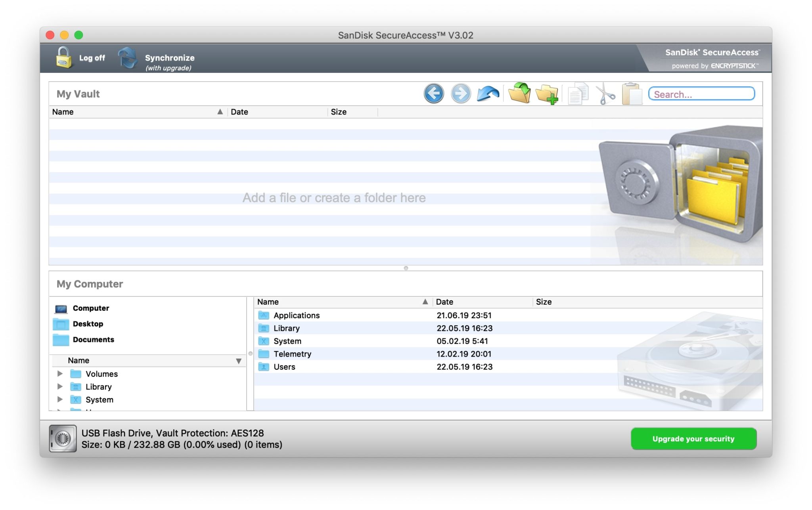This screenshot has height=510, width=812.
Task: Click the divider handle between vault and computer
Action: pos(406,268)
